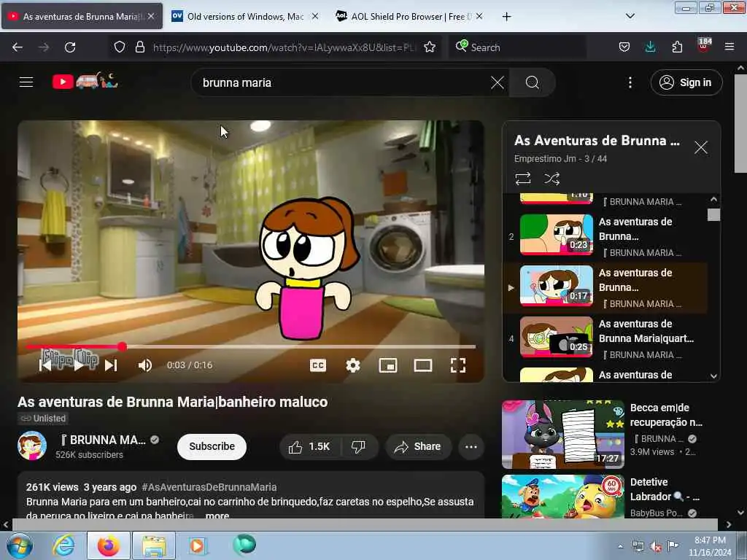Toggle playlist shuffle
Image resolution: width=747 pixels, height=560 pixels.
click(551, 179)
